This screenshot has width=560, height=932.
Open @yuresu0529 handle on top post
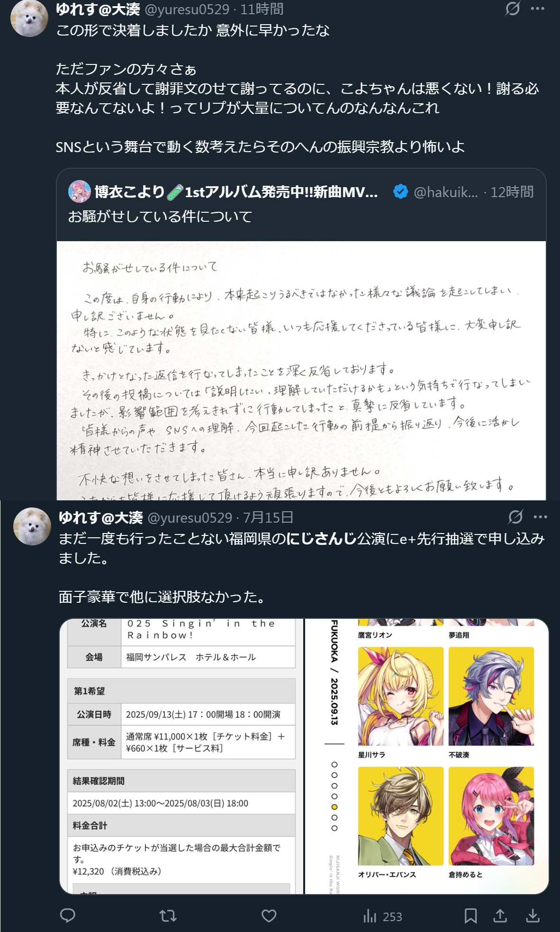pyautogui.click(x=187, y=9)
